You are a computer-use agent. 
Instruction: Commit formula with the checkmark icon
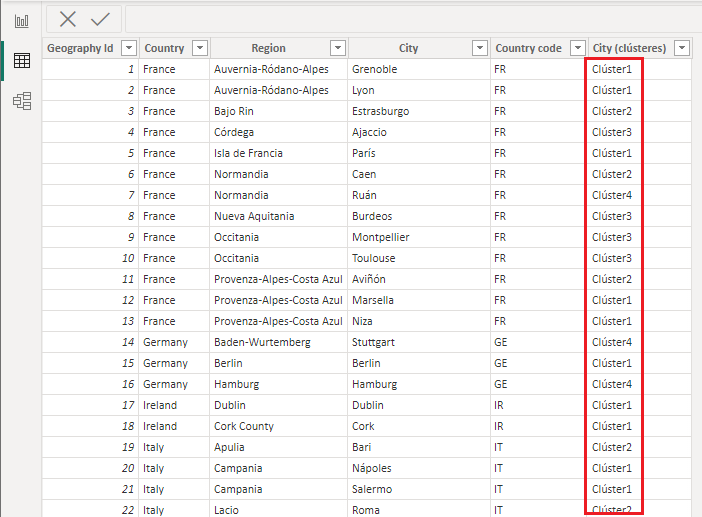pos(100,19)
